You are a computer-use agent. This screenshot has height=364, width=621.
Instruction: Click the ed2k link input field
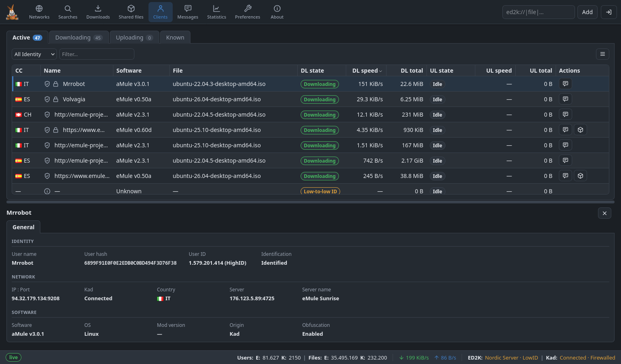pos(538,12)
